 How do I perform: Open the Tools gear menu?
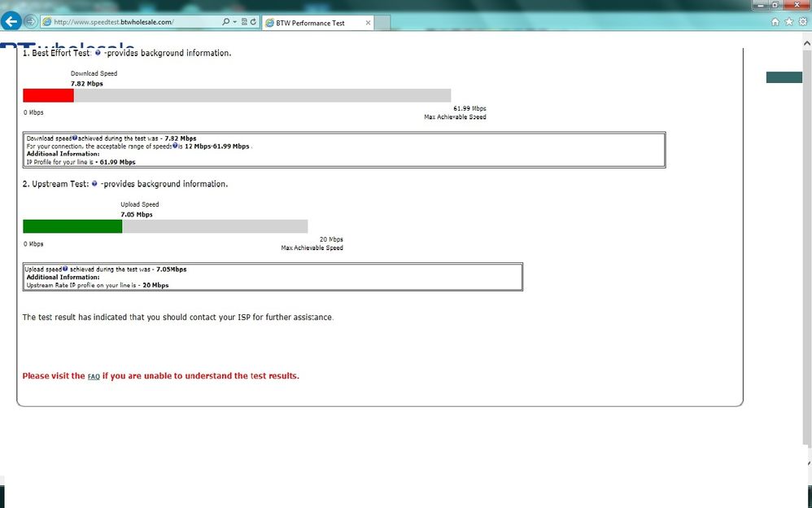(x=803, y=22)
